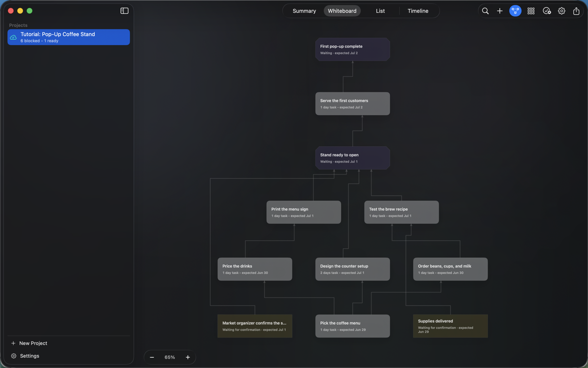Image resolution: width=588 pixels, height=368 pixels.
Task: Click the Projects heading in sidebar
Action: (x=18, y=25)
